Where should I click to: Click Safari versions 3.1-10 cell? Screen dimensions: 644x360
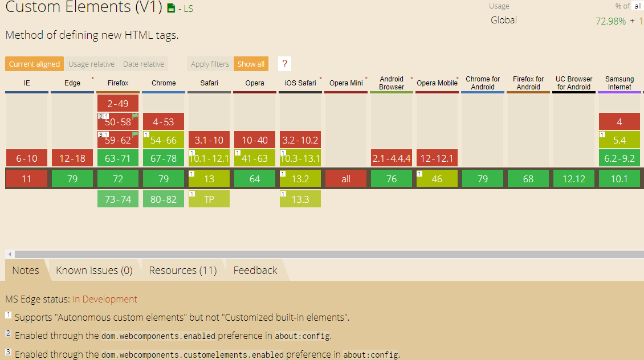click(209, 140)
